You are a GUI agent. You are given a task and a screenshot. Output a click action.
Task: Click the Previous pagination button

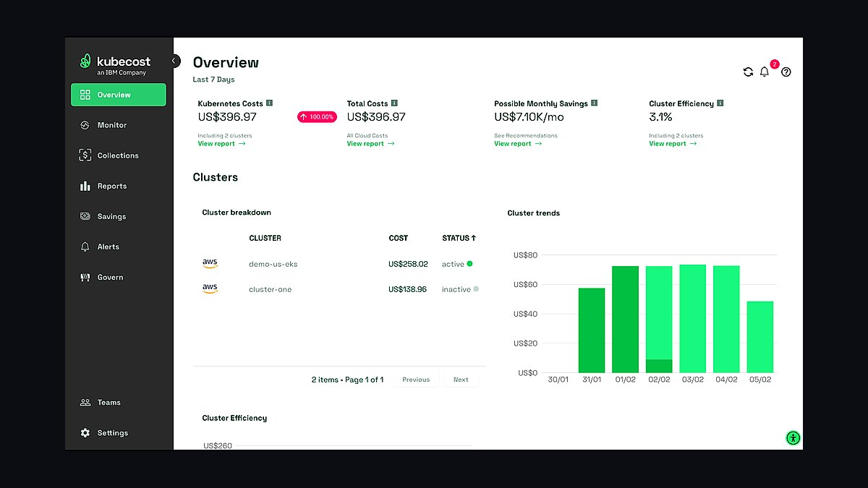click(416, 380)
